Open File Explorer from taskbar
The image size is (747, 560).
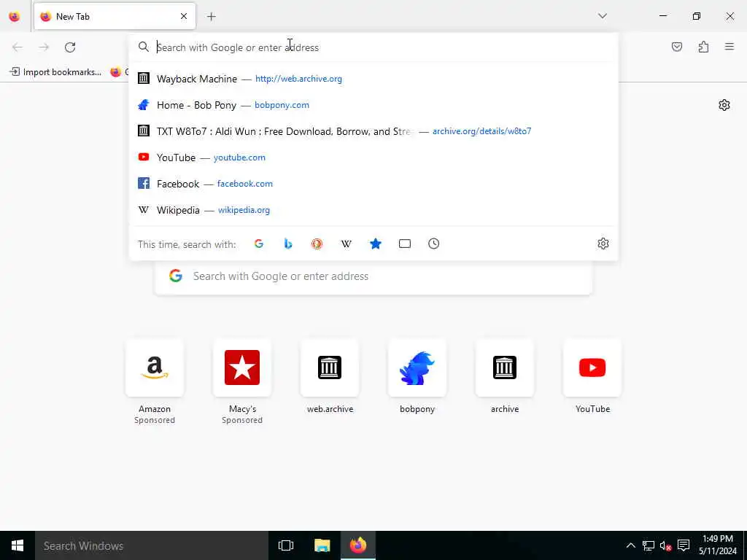tap(322, 545)
